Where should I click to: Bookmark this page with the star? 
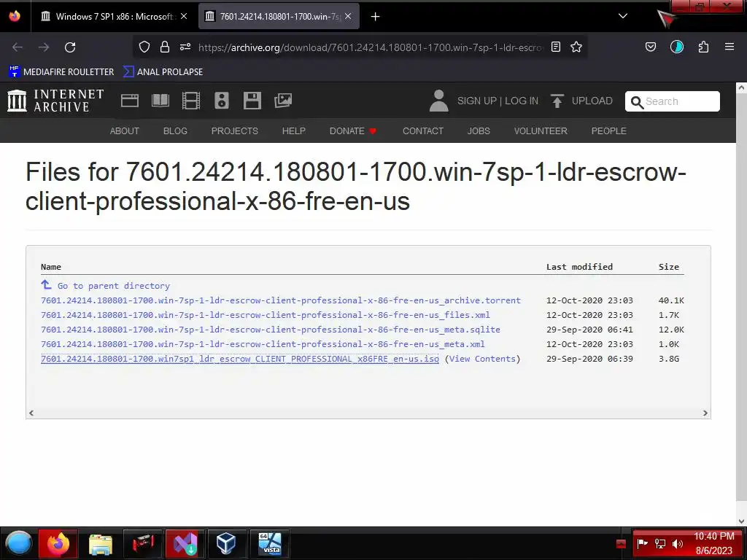coord(576,47)
